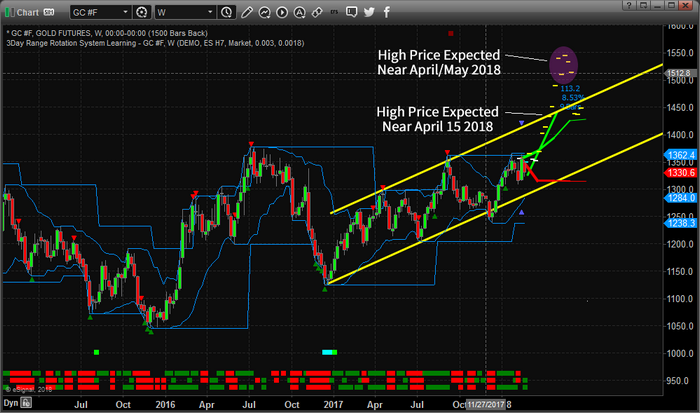This screenshot has width=700, height=413.
Task: Click the purple high price target ellipse
Action: pos(565,64)
